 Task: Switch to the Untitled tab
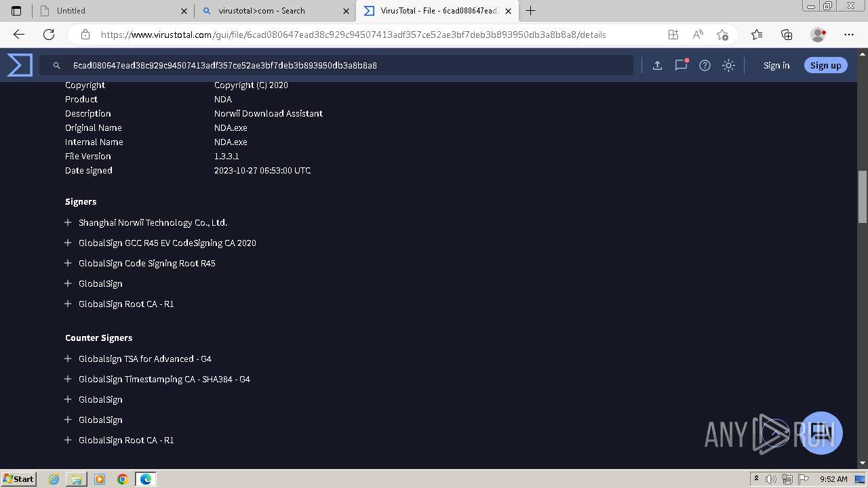coord(113,11)
